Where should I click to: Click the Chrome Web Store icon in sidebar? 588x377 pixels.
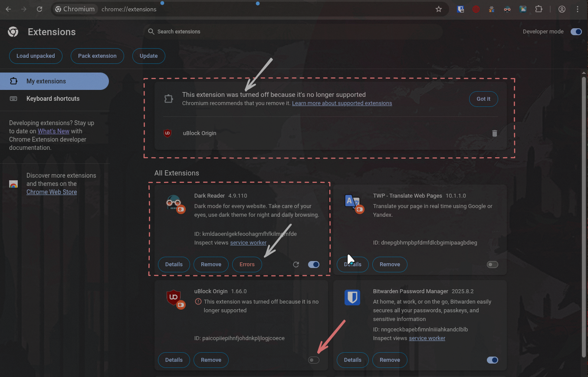13,184
